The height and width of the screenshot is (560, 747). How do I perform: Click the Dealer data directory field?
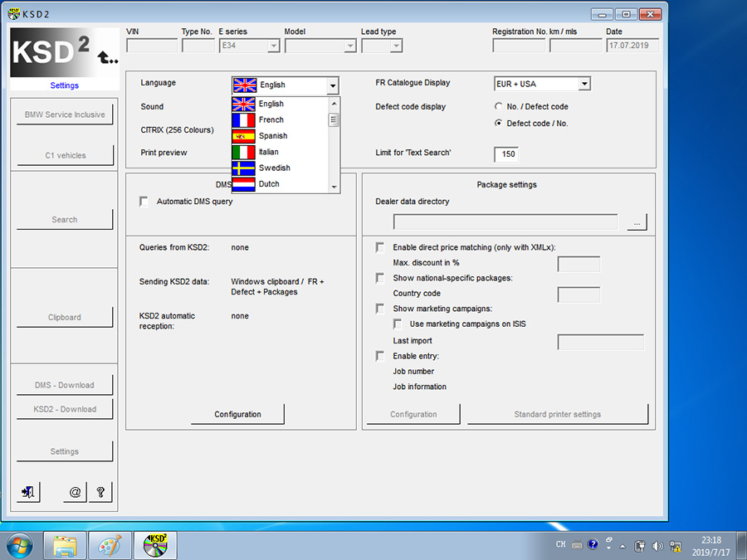pyautogui.click(x=505, y=222)
